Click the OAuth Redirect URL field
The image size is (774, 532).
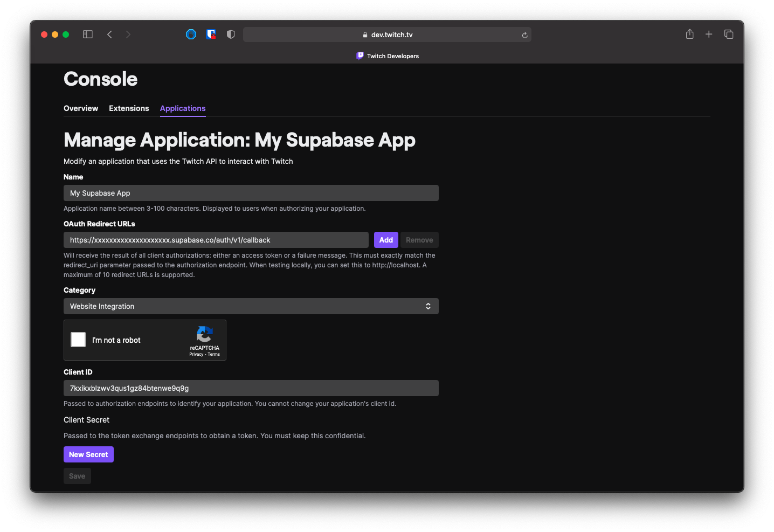pos(216,240)
